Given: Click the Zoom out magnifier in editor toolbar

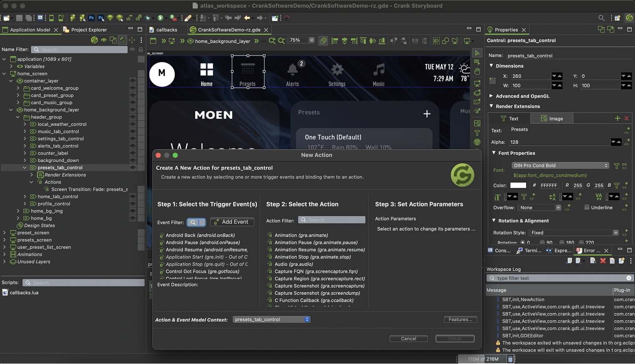Looking at the screenshot, I should pyautogui.click(x=282, y=40).
